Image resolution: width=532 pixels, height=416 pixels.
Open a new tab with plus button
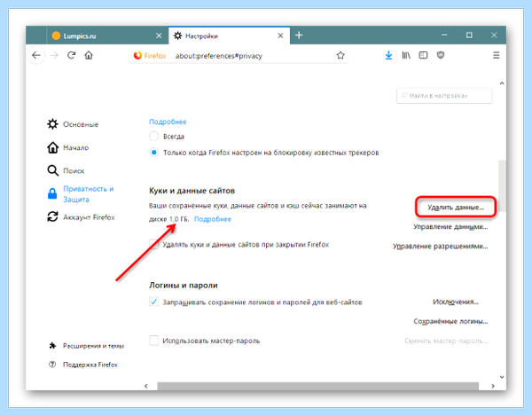299,35
